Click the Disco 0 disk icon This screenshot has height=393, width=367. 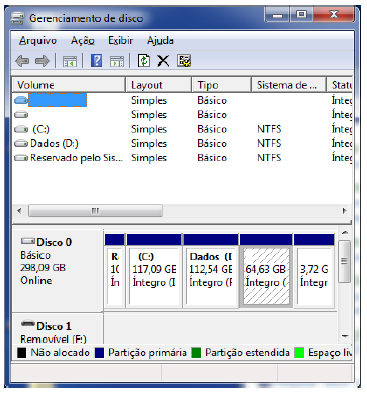(28, 241)
